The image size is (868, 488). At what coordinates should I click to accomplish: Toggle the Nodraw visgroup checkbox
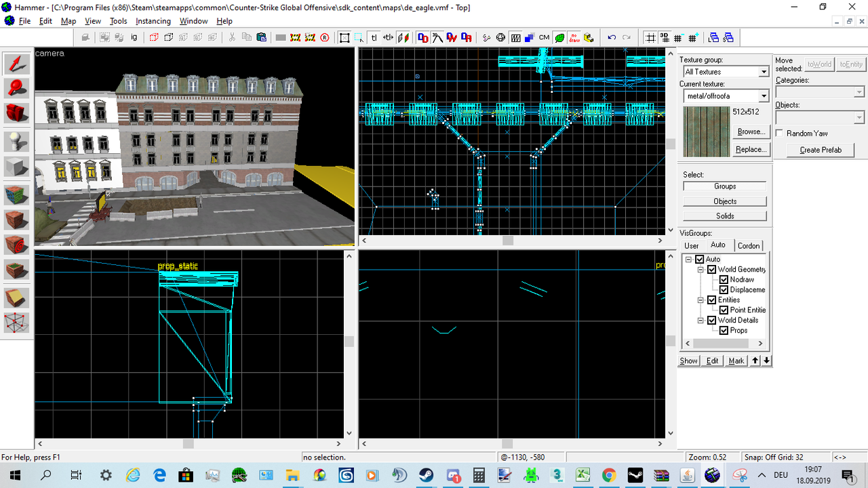(x=724, y=280)
